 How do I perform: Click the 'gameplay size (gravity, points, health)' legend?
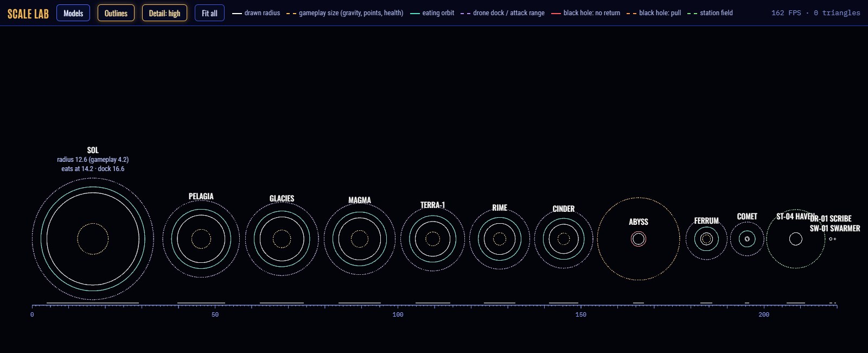tap(345, 13)
